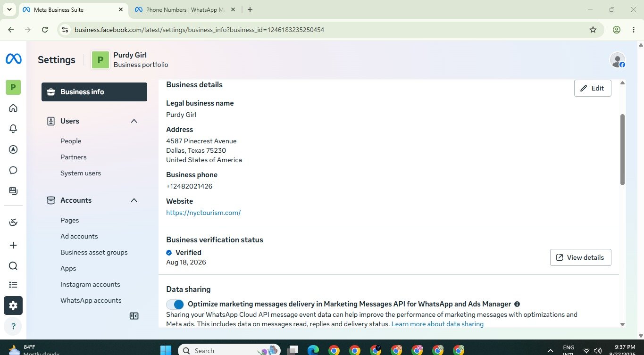Click the scrollbar up arrow

point(622,83)
